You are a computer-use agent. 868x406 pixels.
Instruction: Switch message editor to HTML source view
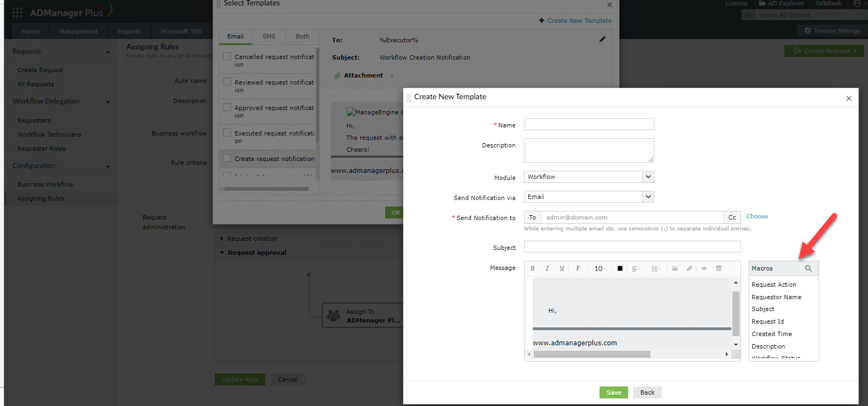704,268
